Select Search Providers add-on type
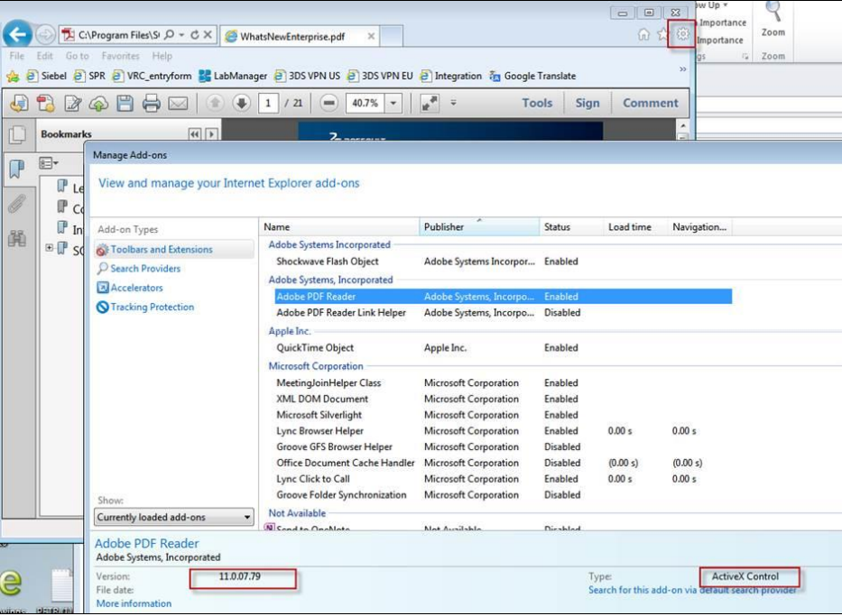The height and width of the screenshot is (616, 842). tap(145, 269)
